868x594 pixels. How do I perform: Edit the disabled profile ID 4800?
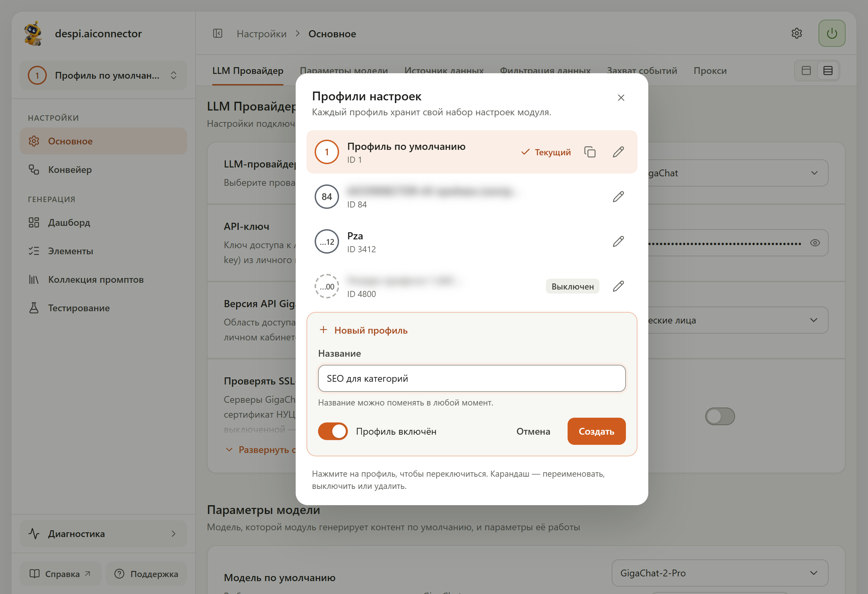coord(618,286)
